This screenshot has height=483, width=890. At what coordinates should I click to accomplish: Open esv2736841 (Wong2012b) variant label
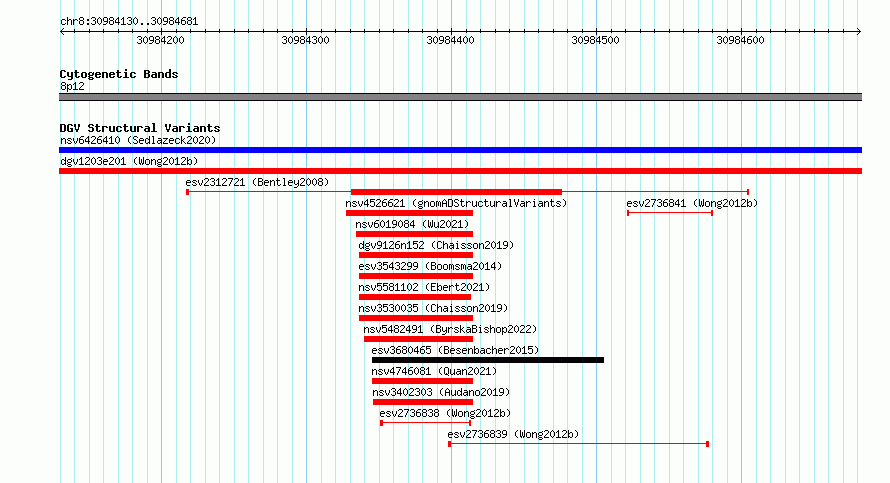(x=692, y=203)
